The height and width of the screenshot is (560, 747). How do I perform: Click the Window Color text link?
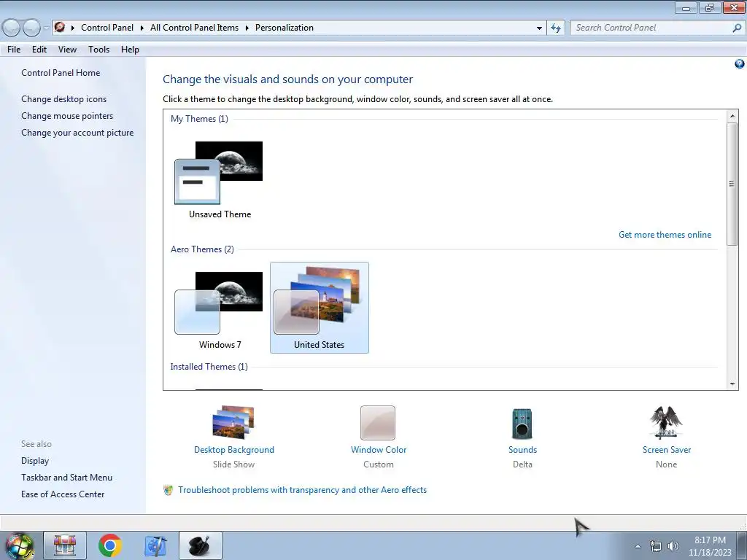[379, 450]
